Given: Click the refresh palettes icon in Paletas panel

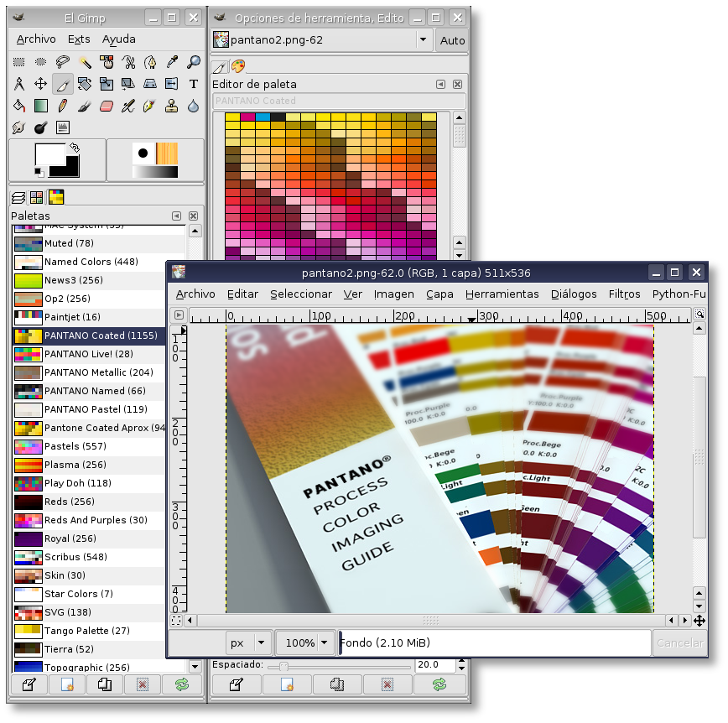Looking at the screenshot, I should pos(181,684).
